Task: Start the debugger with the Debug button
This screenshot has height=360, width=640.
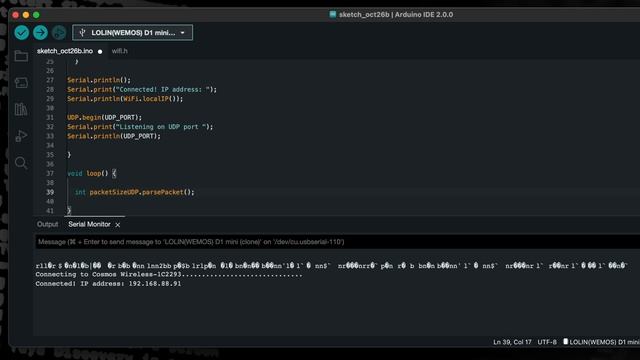Action: point(59,33)
